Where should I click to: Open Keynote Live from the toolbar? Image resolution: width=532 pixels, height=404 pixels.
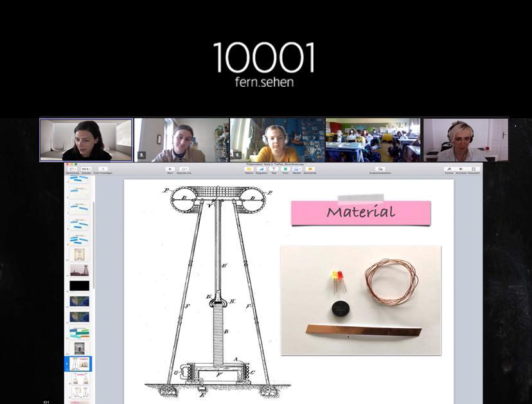tap(184, 169)
